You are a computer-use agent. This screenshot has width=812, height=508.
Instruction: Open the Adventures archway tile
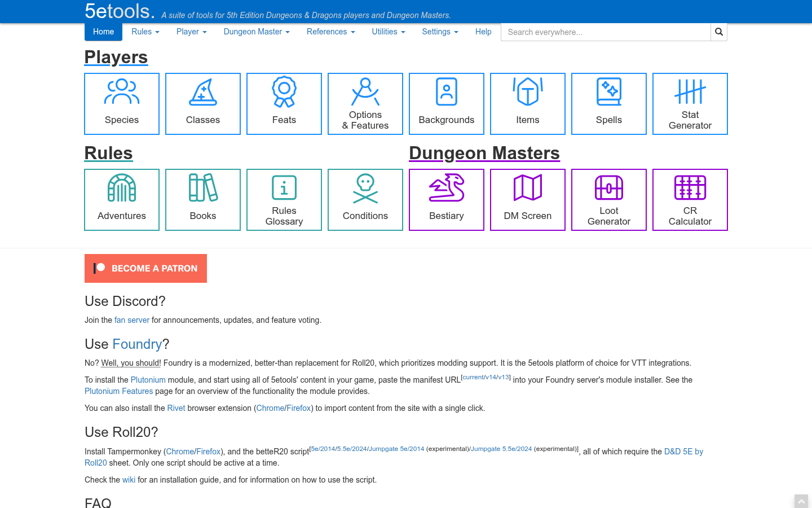122,200
